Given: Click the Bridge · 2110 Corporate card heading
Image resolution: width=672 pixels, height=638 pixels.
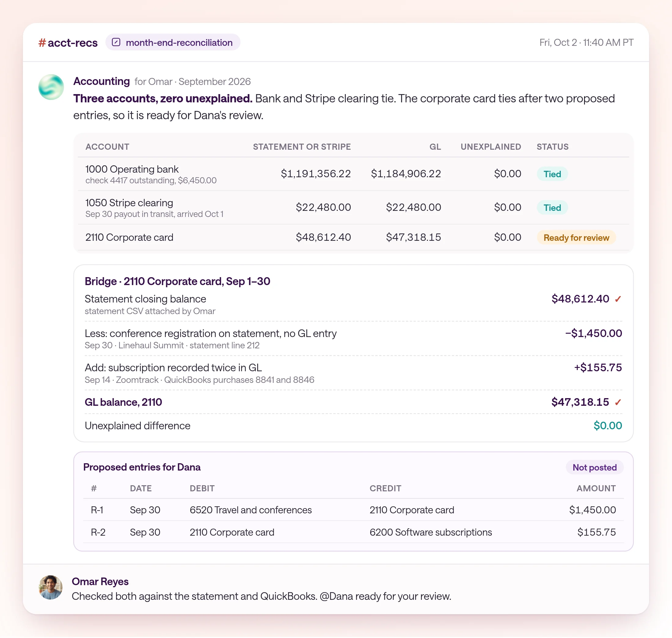Looking at the screenshot, I should (x=177, y=282).
